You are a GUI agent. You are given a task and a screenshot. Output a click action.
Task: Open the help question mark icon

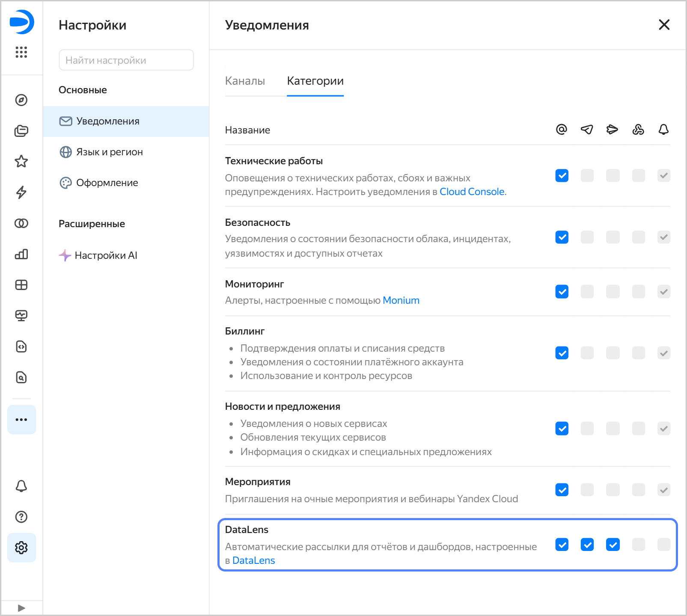click(21, 517)
